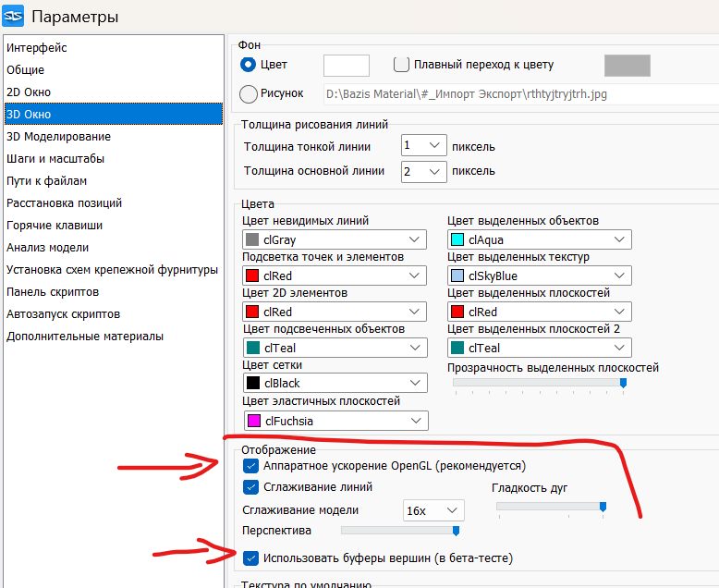Open the Цвет выделенных текстур clSkyBlue dropdown

pos(540,276)
